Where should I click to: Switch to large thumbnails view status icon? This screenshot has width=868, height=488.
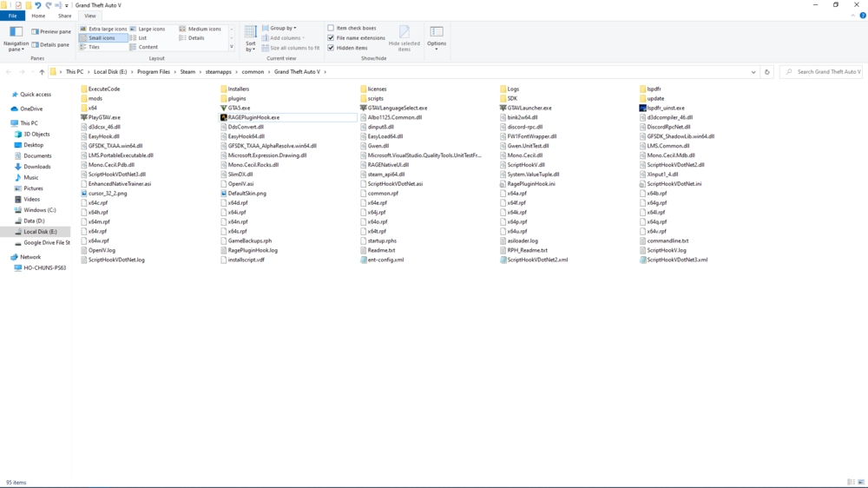(x=861, y=483)
